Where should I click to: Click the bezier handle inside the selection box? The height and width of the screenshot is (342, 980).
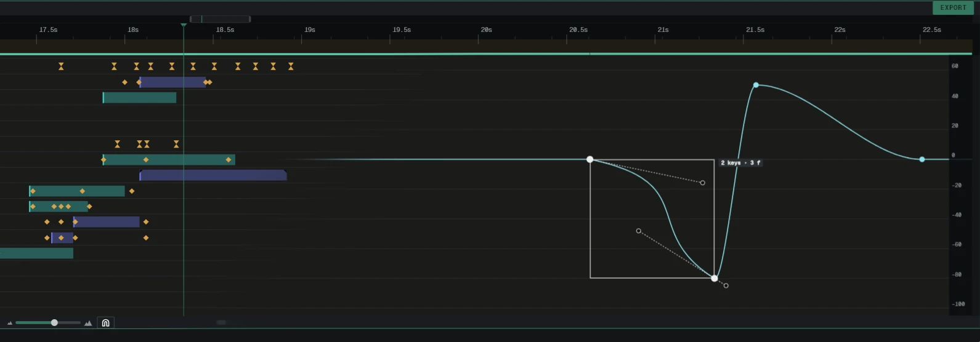(639, 231)
